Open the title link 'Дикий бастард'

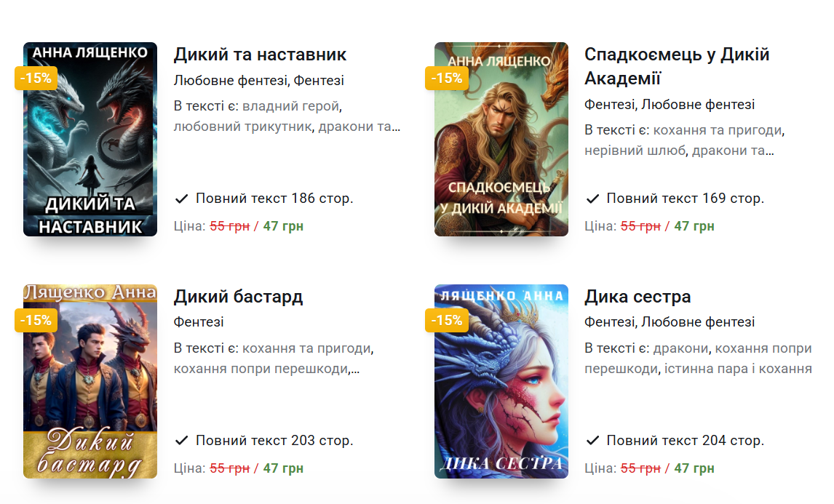238,297
